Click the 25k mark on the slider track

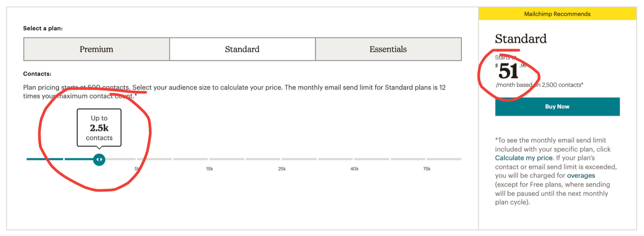[282, 169]
